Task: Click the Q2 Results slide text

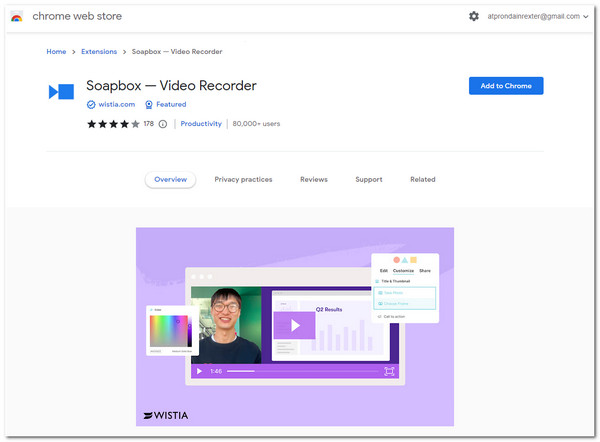Action: pyautogui.click(x=329, y=309)
